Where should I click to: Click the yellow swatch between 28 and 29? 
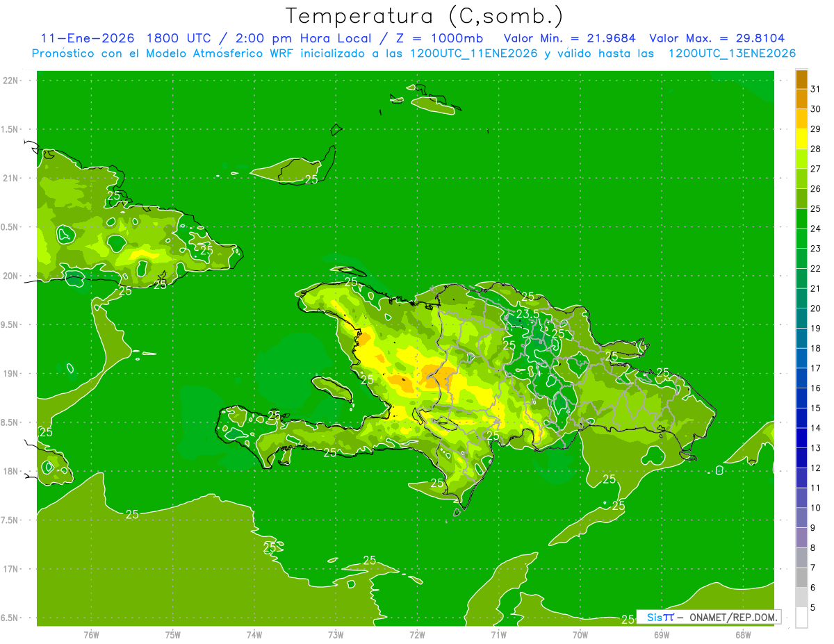801,138
